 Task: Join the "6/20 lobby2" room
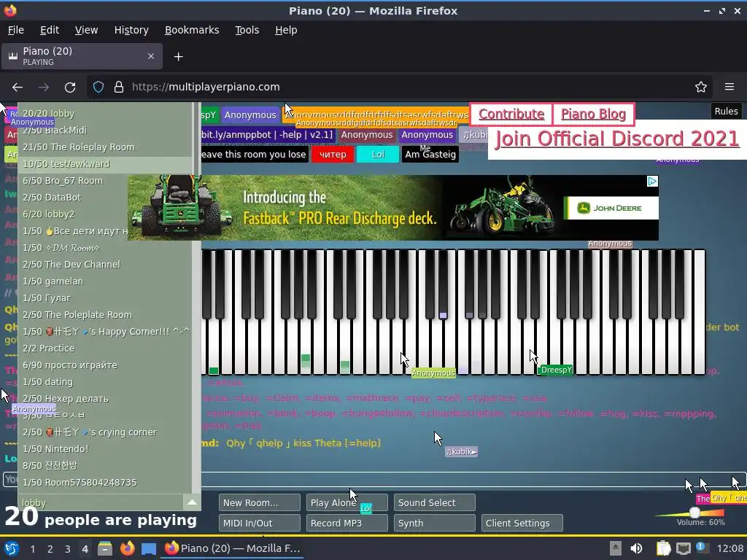(x=105, y=214)
